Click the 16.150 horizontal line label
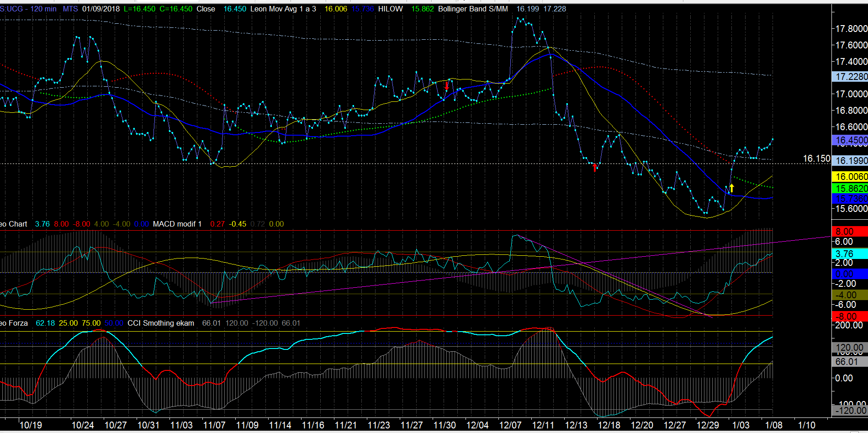 (x=817, y=158)
